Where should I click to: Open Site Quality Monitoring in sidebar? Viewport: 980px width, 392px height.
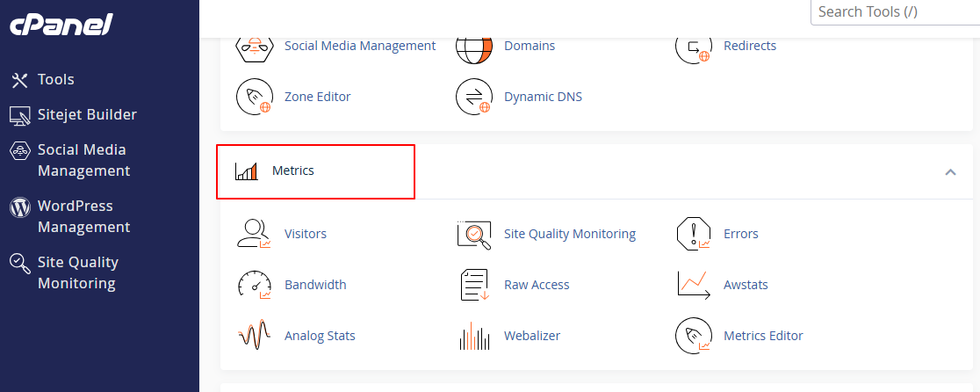[x=77, y=273]
